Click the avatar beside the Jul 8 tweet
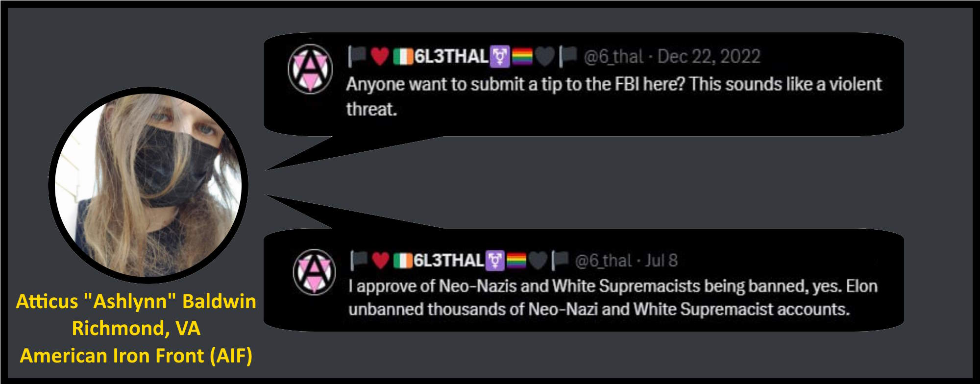This screenshot has height=384, width=980. click(315, 271)
